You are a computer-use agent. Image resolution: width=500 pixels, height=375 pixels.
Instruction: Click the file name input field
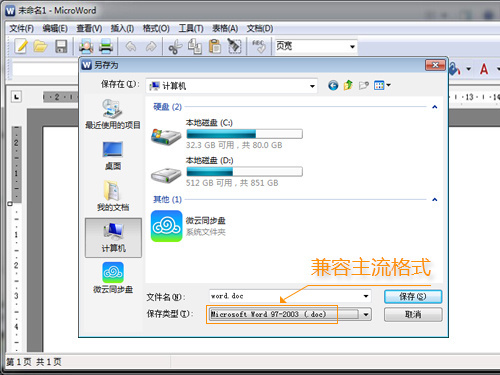(x=290, y=296)
